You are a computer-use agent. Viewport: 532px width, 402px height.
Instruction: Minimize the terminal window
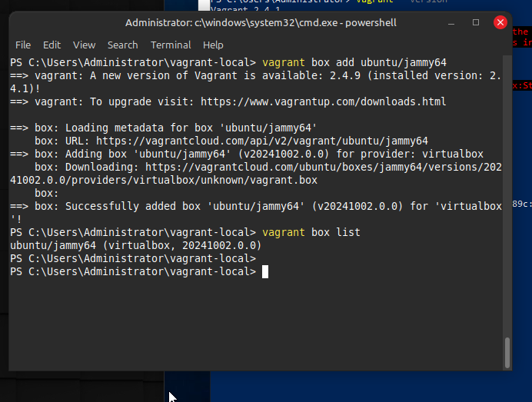pos(453,23)
